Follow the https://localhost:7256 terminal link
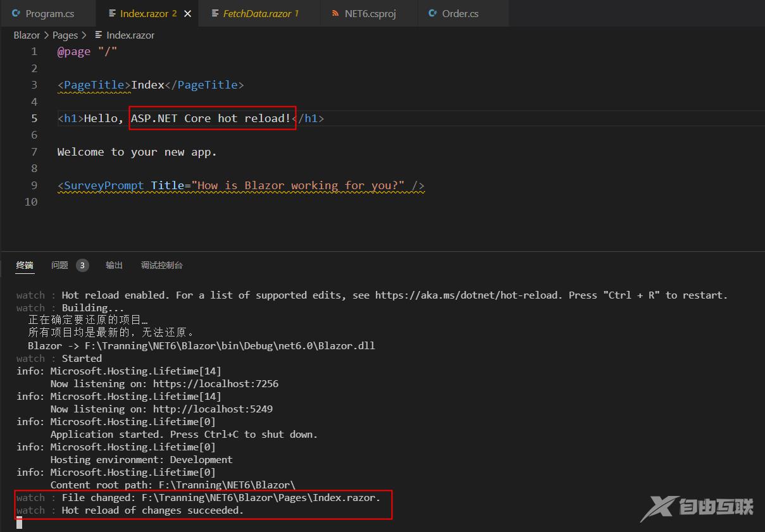This screenshot has width=765, height=532. [x=217, y=384]
